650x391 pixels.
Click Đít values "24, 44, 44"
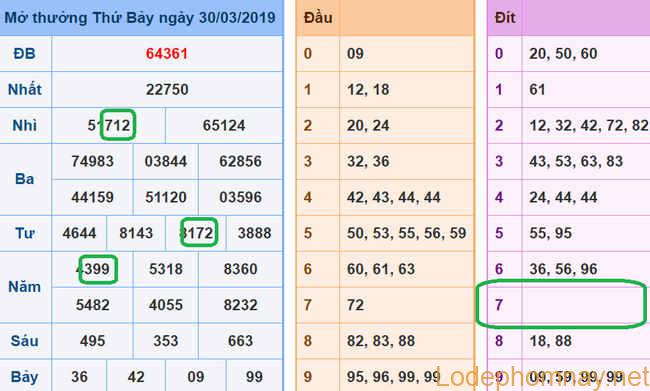(563, 197)
